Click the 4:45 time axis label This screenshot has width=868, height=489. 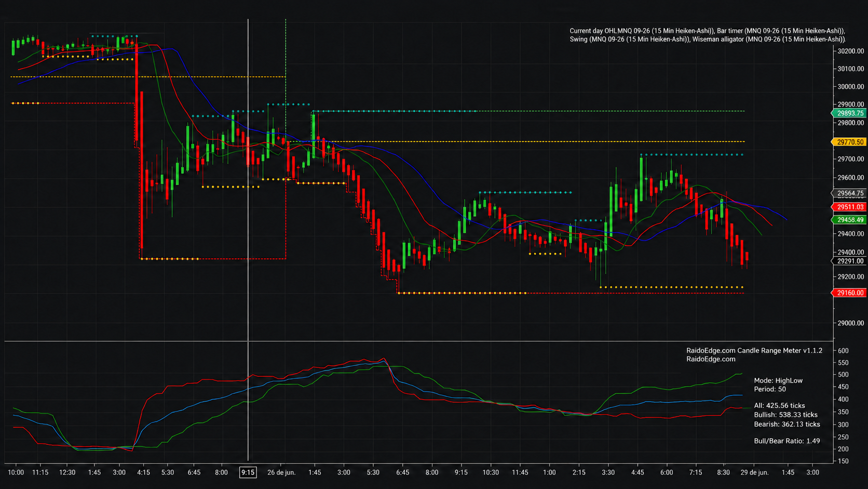click(x=638, y=472)
